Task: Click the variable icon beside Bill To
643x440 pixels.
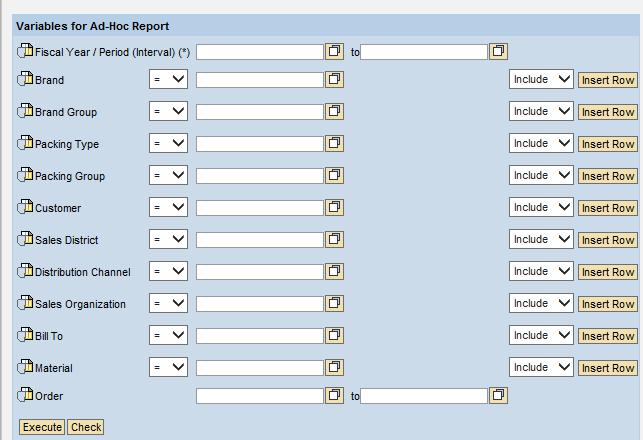Action: (25, 335)
